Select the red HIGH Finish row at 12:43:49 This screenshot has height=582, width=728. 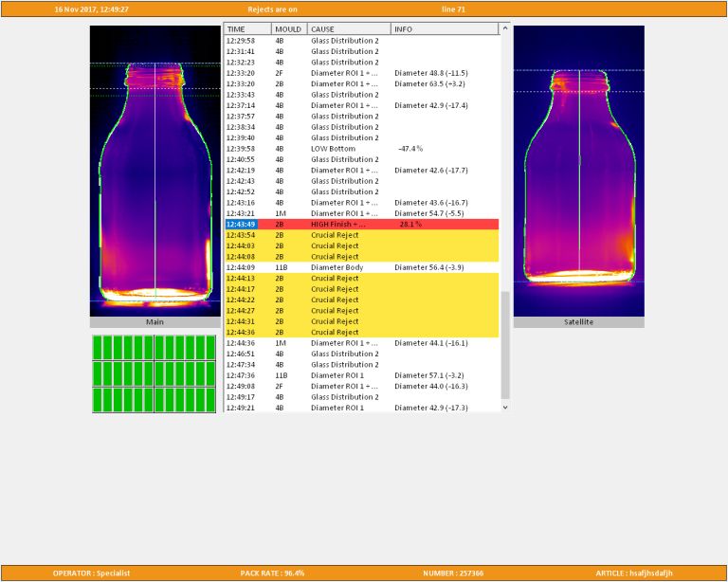point(360,225)
